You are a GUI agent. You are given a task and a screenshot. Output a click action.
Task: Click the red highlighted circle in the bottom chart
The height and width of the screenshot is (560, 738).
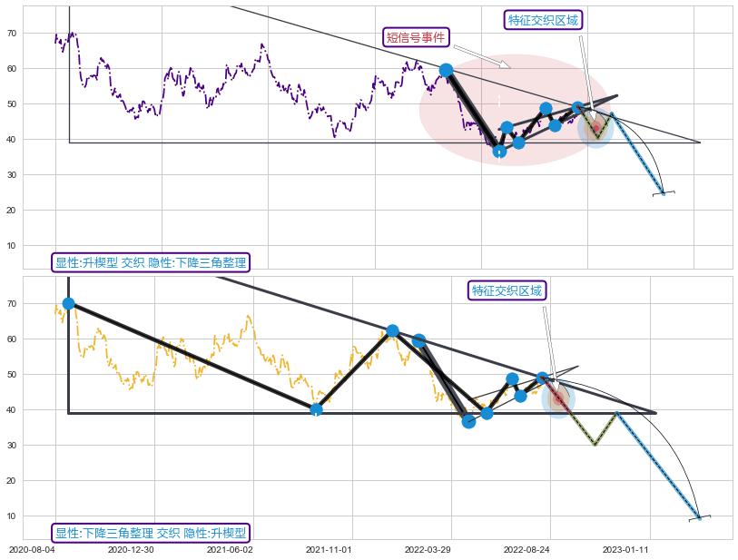[558, 399]
